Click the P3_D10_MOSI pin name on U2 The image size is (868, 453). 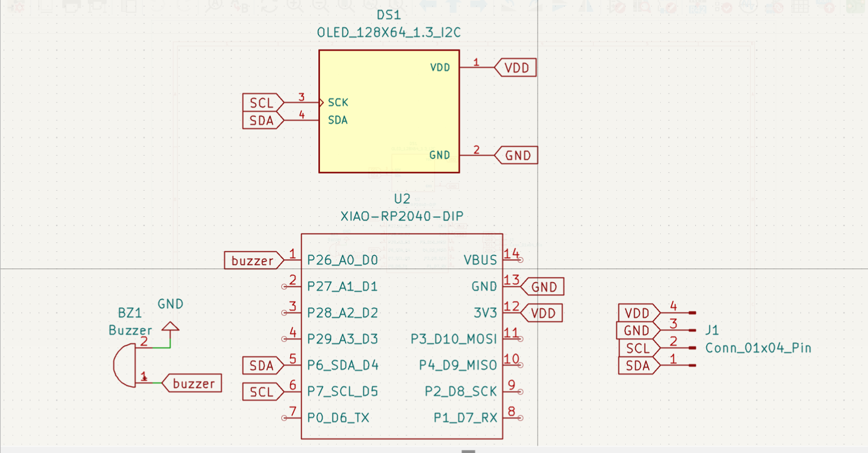tap(454, 339)
